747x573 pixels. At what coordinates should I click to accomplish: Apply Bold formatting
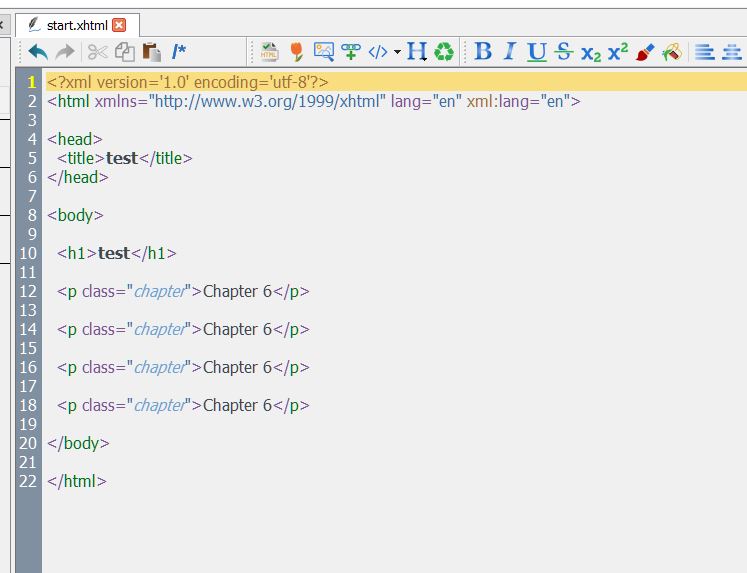tap(483, 51)
